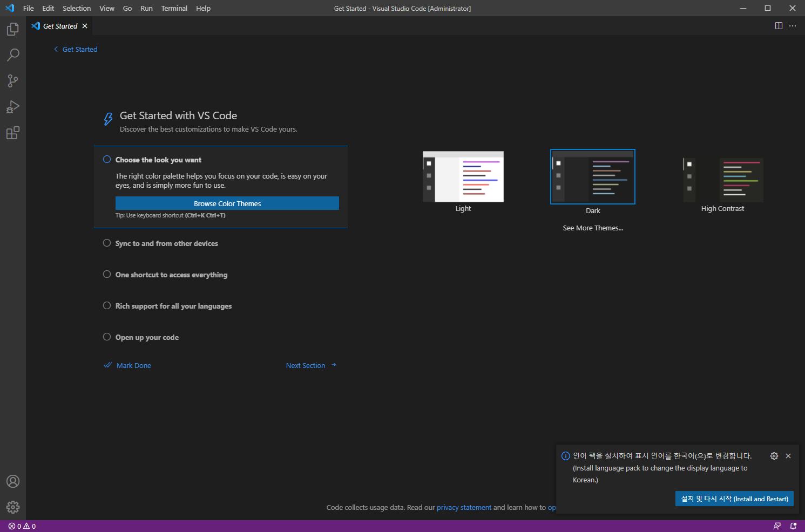Click the Mark Done link
805x532 pixels.
point(134,365)
